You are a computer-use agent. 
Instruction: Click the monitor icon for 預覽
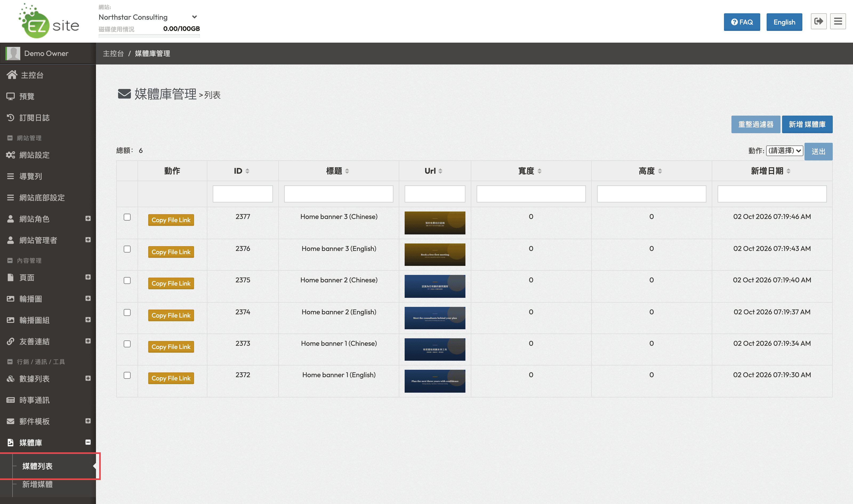[11, 96]
